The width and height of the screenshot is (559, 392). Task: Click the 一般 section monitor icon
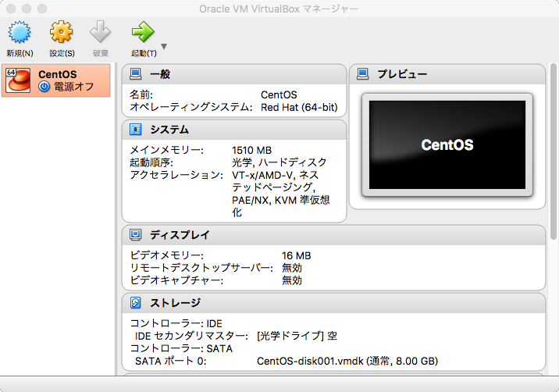click(136, 74)
